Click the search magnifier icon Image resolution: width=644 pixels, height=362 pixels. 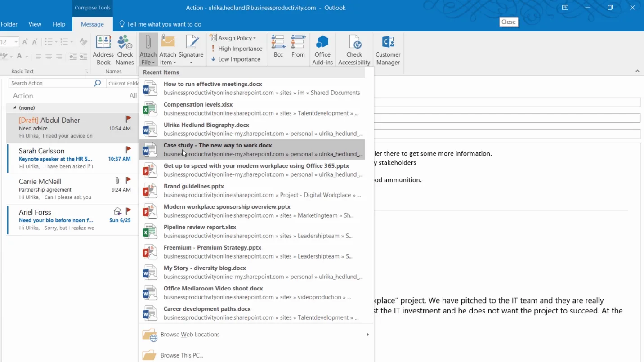[x=97, y=83]
